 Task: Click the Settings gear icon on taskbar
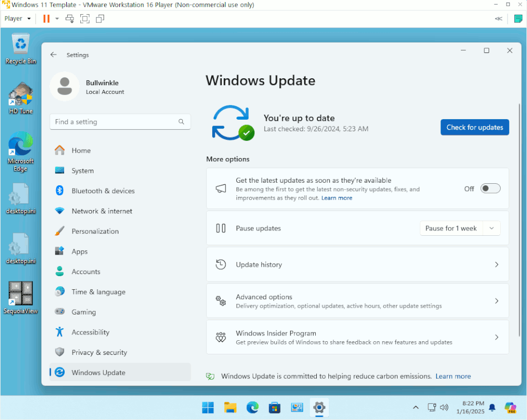tap(319, 407)
